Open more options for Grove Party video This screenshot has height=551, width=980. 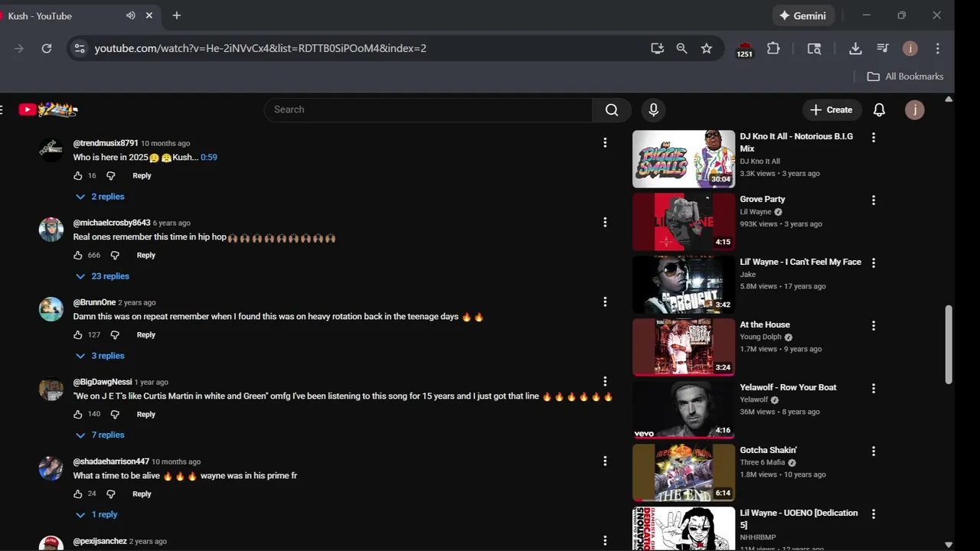[x=874, y=201]
